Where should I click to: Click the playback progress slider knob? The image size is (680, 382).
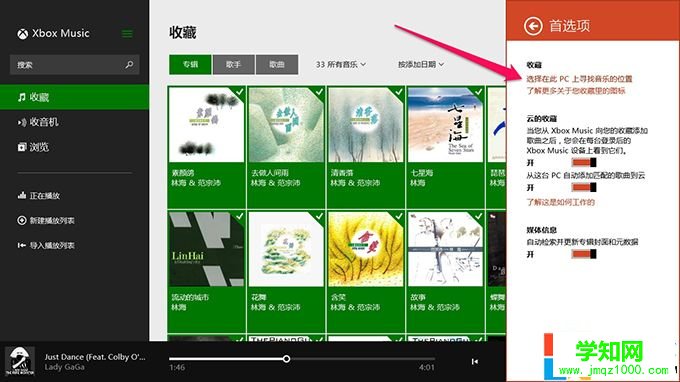[x=286, y=359]
